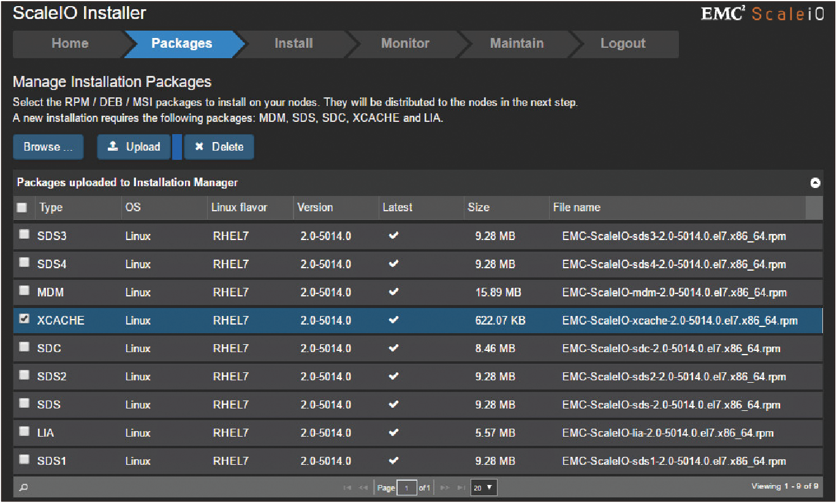Go to previous page arrow icon
The height and width of the screenshot is (504, 837).
pyautogui.click(x=363, y=488)
